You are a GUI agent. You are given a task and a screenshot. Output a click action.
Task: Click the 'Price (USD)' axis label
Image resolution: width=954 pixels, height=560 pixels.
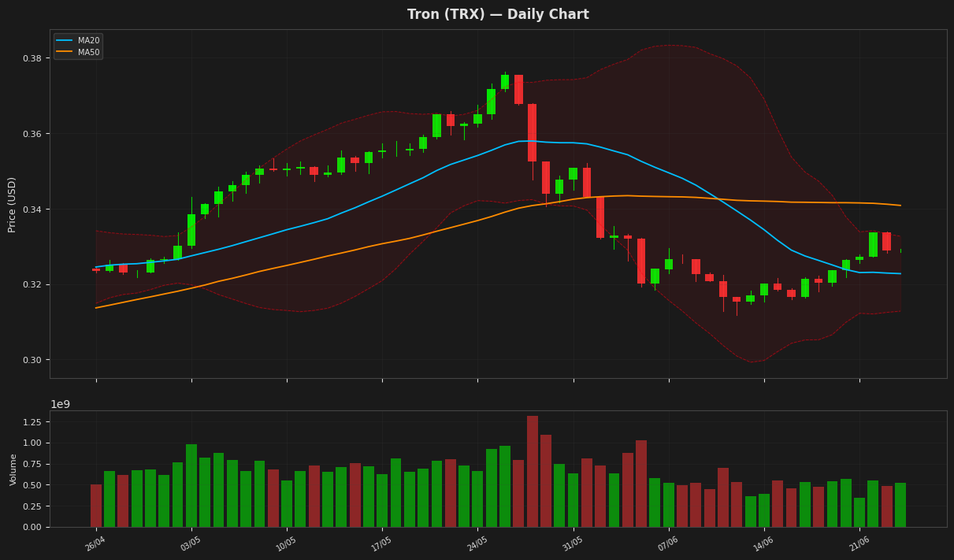12,204
